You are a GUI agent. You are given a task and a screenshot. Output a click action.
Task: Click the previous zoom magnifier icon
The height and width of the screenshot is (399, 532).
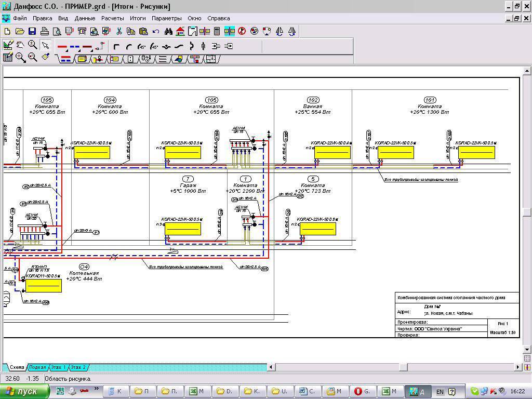point(33,57)
